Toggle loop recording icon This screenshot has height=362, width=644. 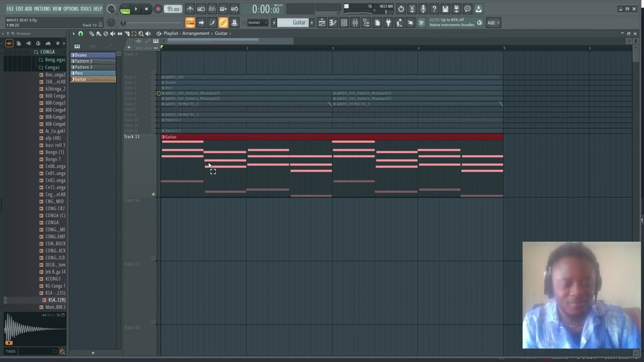coord(234,9)
